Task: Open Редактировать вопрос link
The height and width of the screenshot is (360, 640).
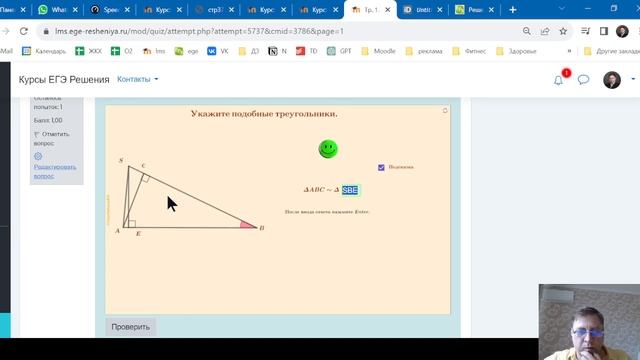Action: 55,171
